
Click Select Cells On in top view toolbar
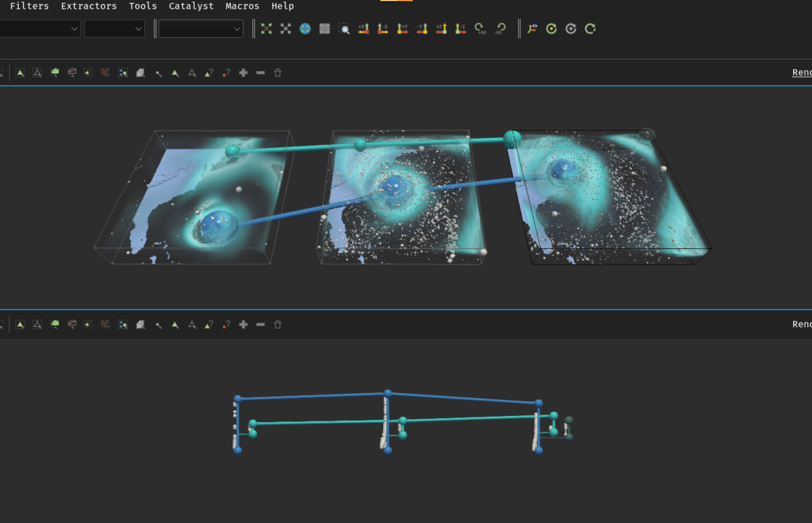pyautogui.click(x=20, y=73)
